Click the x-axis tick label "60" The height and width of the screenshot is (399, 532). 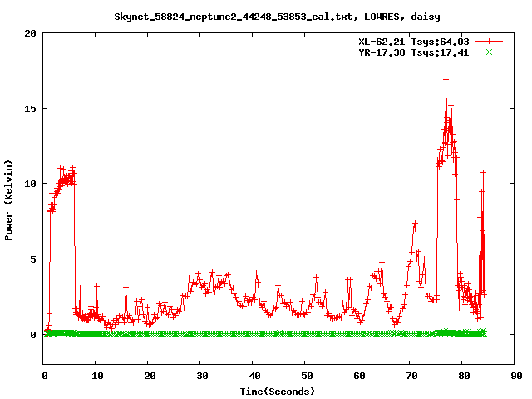359,376
